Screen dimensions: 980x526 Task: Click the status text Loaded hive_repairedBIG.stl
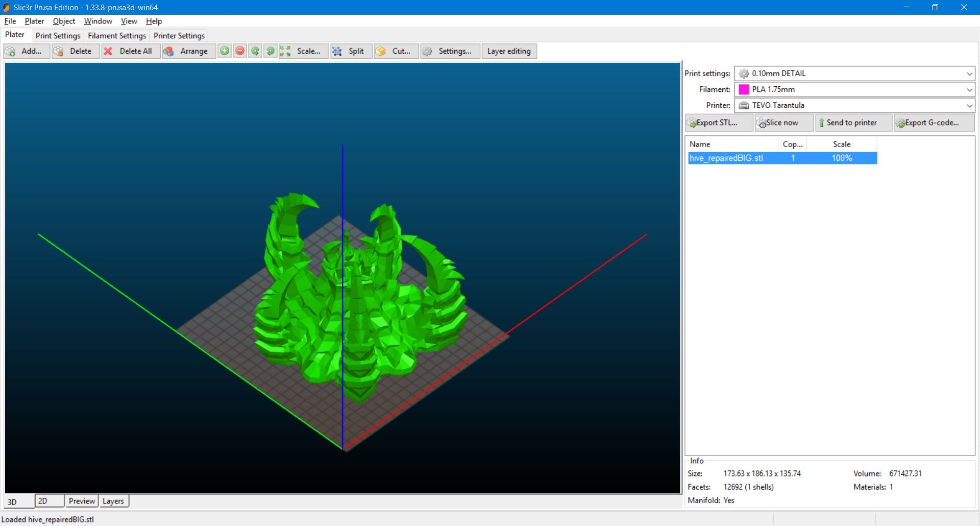tap(47, 519)
